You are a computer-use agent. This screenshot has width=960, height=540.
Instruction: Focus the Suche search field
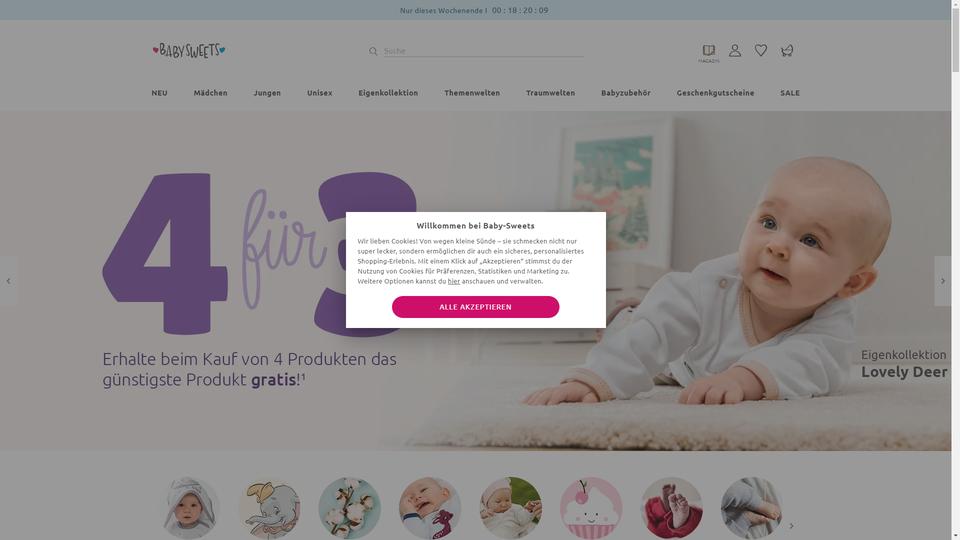click(x=483, y=51)
